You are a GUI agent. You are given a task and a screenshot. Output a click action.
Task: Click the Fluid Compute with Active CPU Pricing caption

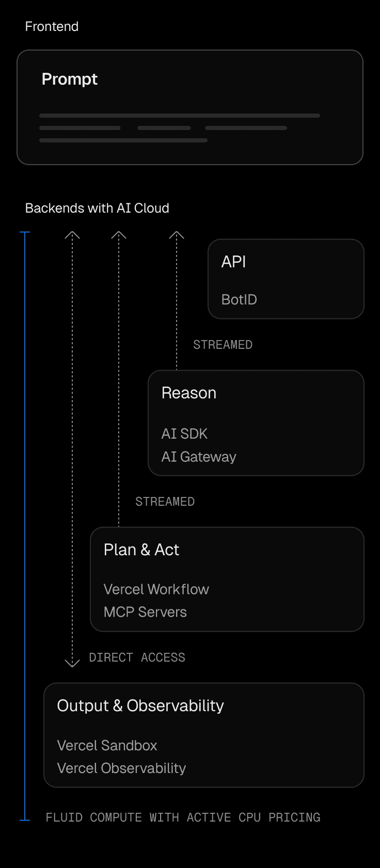[x=183, y=817]
